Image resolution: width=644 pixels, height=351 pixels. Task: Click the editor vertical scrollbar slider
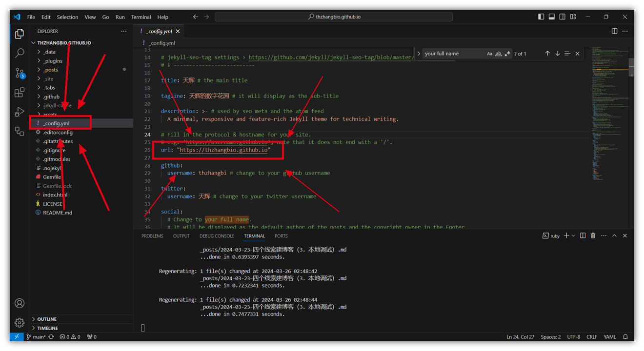tap(631, 67)
